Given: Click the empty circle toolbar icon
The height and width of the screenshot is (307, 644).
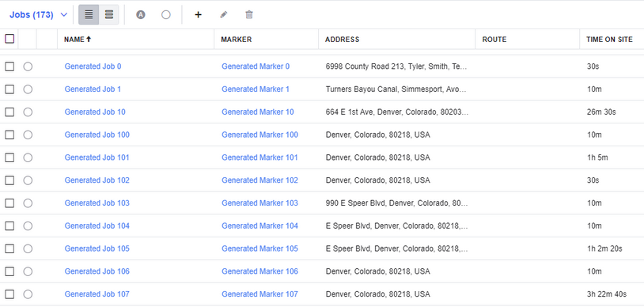Looking at the screenshot, I should pyautogui.click(x=166, y=15).
